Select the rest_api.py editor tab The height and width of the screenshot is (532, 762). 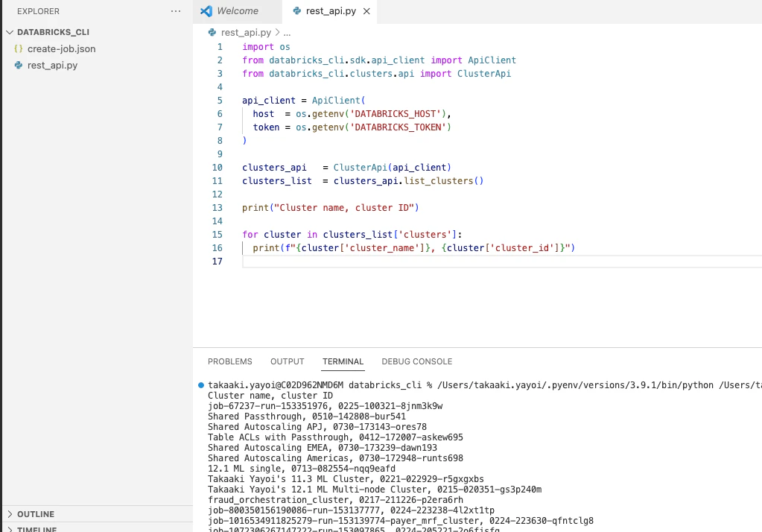tap(331, 11)
